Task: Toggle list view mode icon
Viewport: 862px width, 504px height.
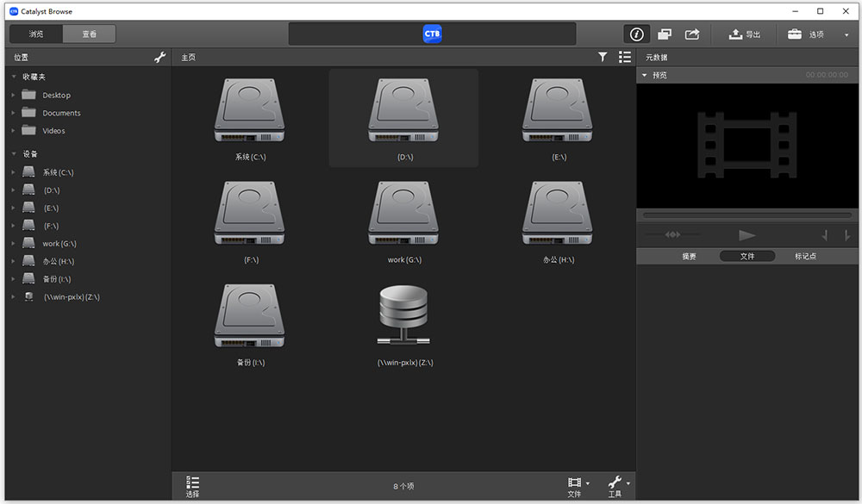Action: click(x=624, y=57)
